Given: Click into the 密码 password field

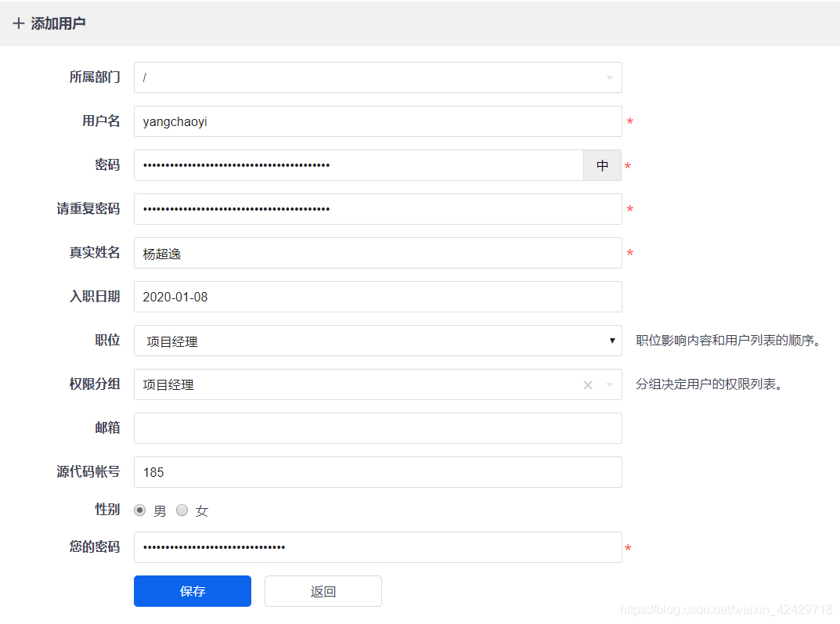Looking at the screenshot, I should pos(359,165).
